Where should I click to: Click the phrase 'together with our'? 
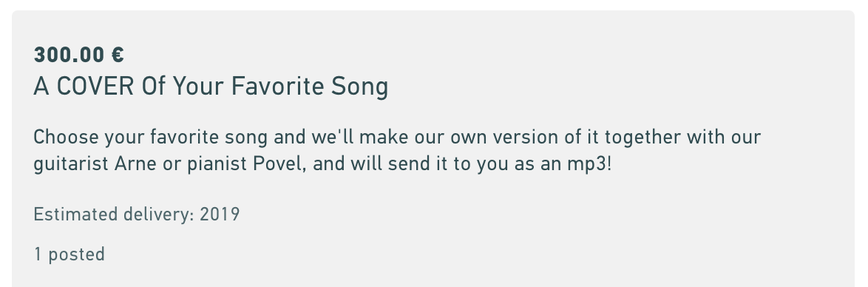pos(682,138)
